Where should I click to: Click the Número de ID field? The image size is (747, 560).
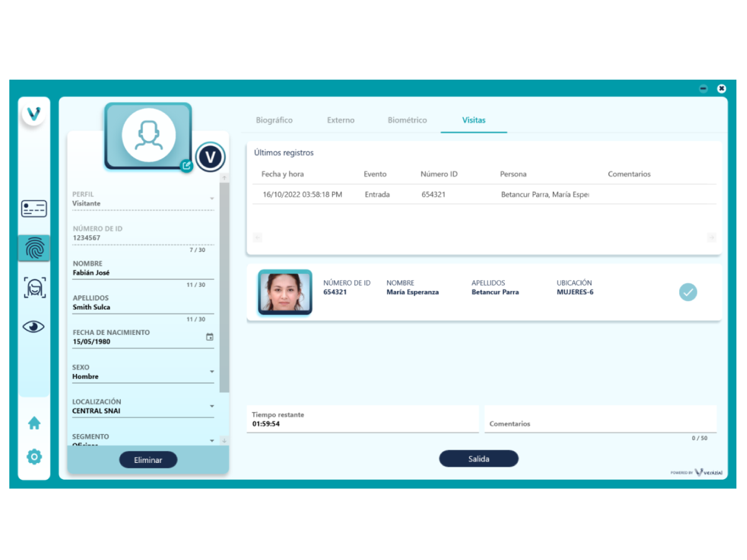143,233
